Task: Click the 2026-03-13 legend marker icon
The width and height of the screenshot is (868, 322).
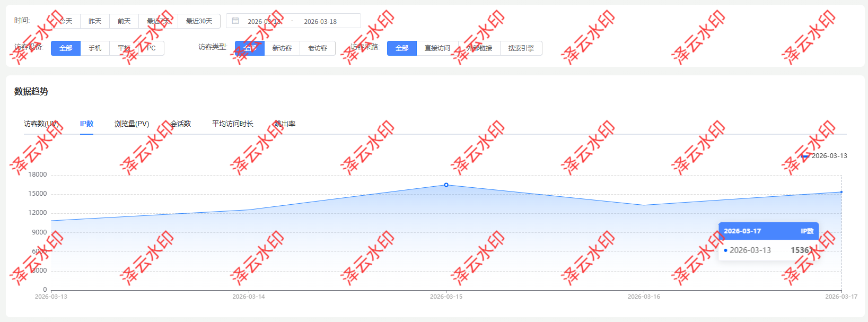Action: tap(805, 156)
